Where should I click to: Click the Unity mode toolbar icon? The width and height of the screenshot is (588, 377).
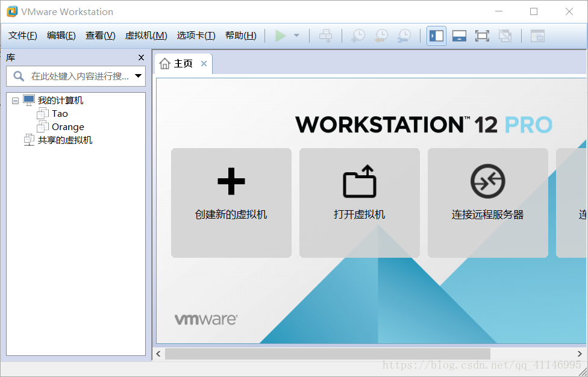(x=505, y=36)
